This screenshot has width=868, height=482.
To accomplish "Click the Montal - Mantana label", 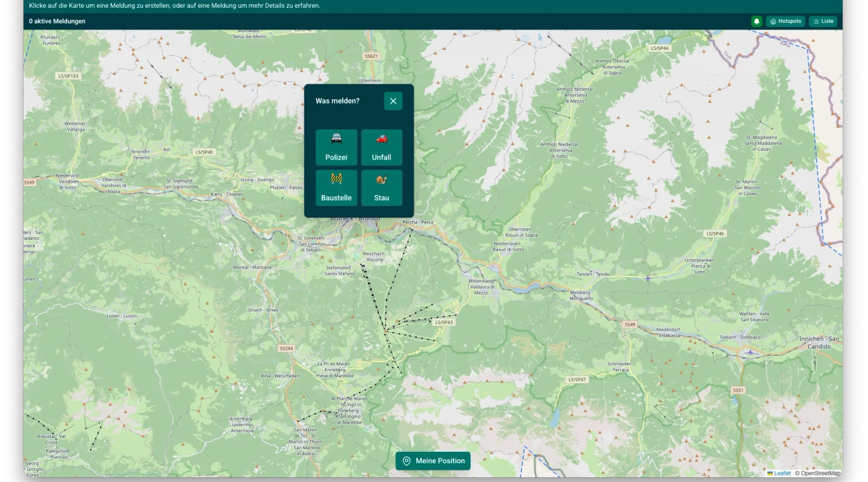I will click(253, 267).
